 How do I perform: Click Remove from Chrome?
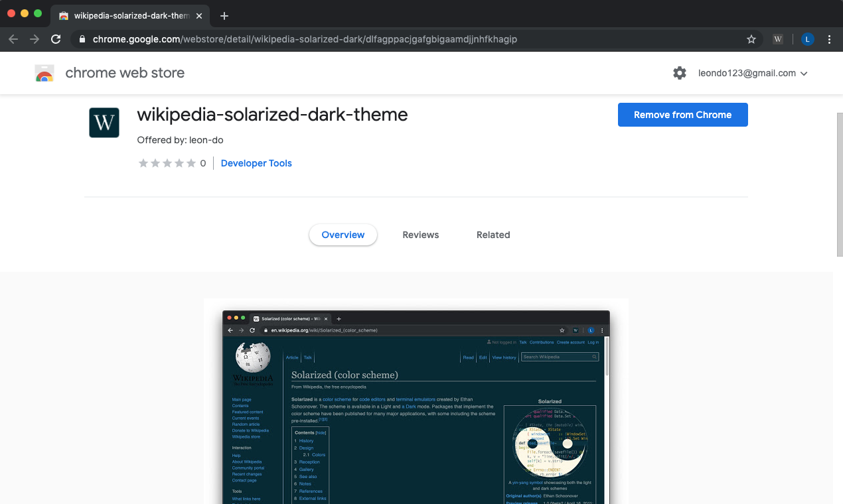tap(682, 114)
